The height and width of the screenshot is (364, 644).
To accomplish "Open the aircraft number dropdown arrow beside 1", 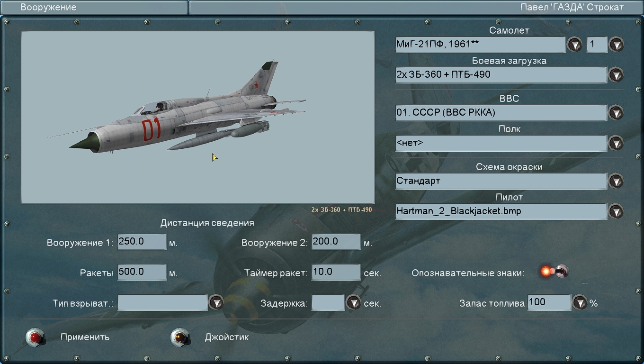I will 616,45.
